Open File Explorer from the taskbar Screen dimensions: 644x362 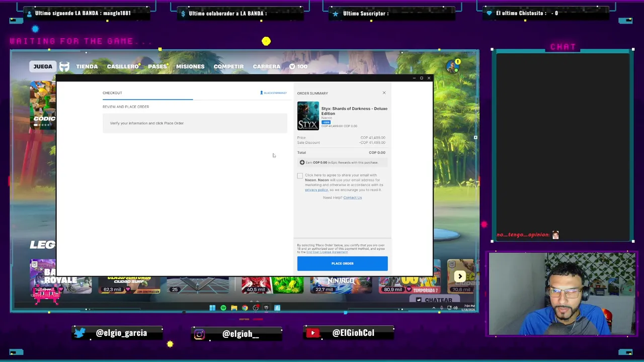(234, 308)
